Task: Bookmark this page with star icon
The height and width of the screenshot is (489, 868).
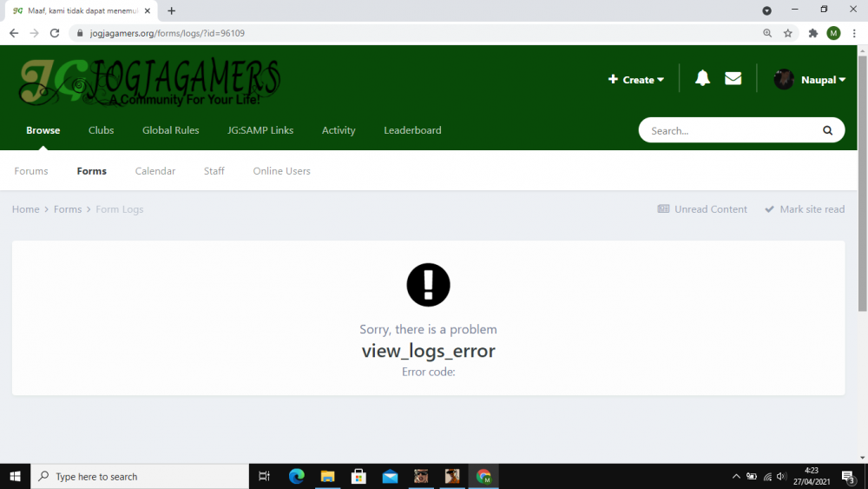Action: click(x=788, y=33)
